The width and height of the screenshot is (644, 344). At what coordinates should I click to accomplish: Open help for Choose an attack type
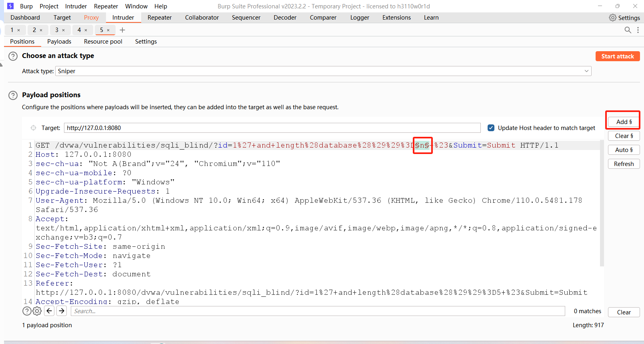tap(13, 56)
